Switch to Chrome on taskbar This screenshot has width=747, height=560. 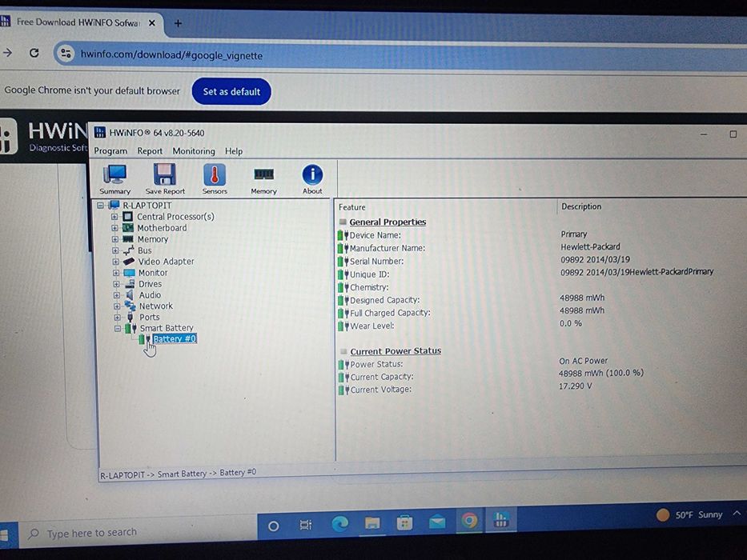pos(469,521)
